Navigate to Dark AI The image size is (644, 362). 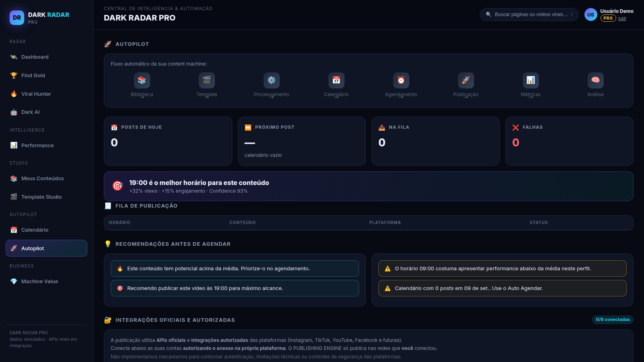pos(47,112)
